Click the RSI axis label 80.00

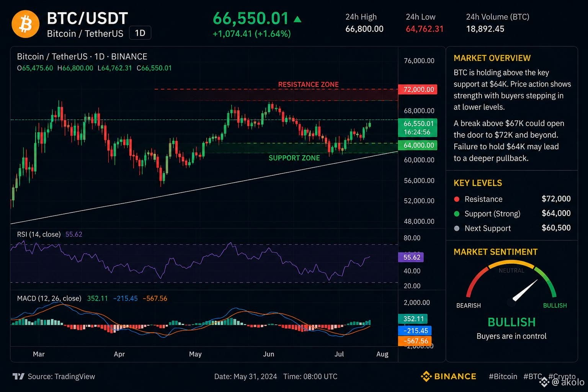click(412, 238)
